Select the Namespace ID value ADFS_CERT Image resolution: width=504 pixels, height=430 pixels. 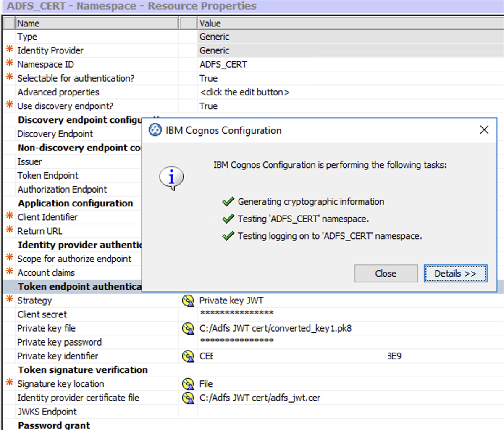pyautogui.click(x=223, y=64)
